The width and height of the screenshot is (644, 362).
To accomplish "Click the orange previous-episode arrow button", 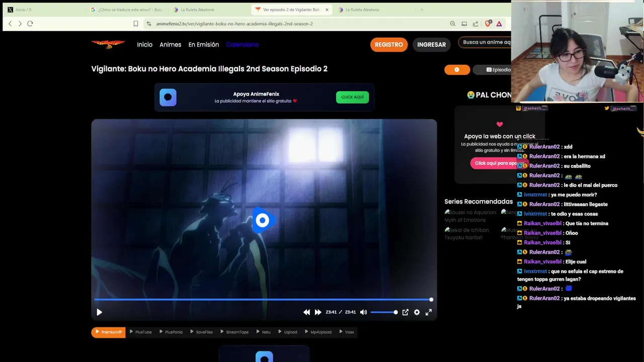I will (457, 70).
